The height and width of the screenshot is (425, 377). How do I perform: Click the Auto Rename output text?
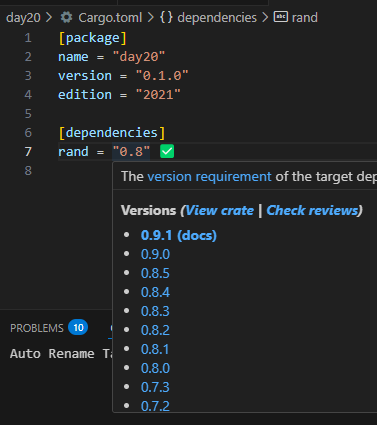tap(61, 354)
